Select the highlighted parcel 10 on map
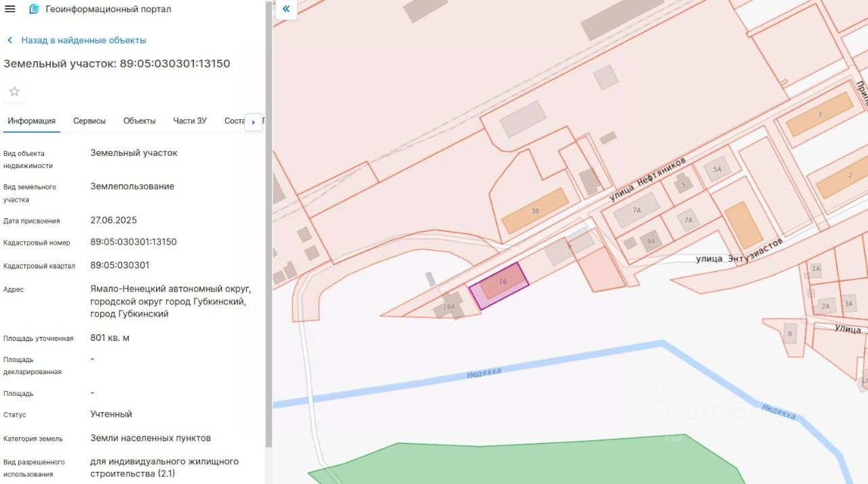Screen dimensions: 868x484 [499, 285]
